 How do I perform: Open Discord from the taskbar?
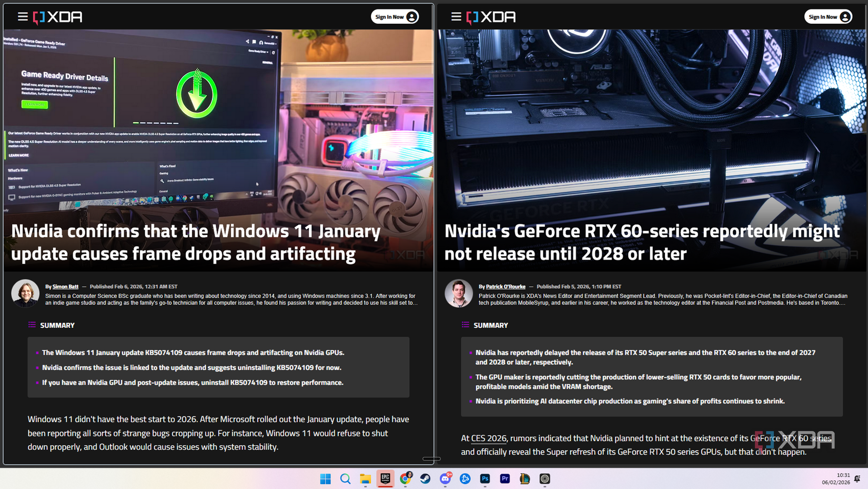pos(445,478)
